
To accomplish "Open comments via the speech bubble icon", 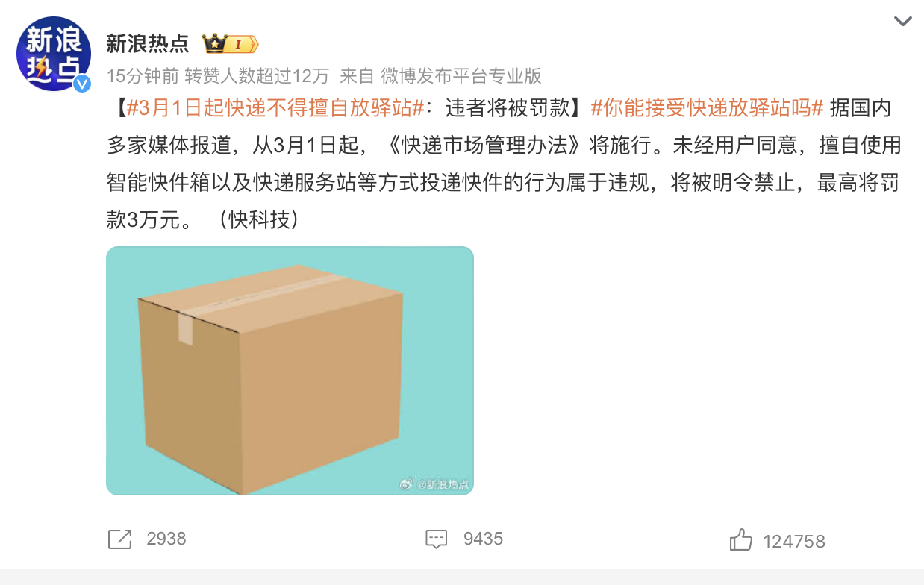I will 436,539.
